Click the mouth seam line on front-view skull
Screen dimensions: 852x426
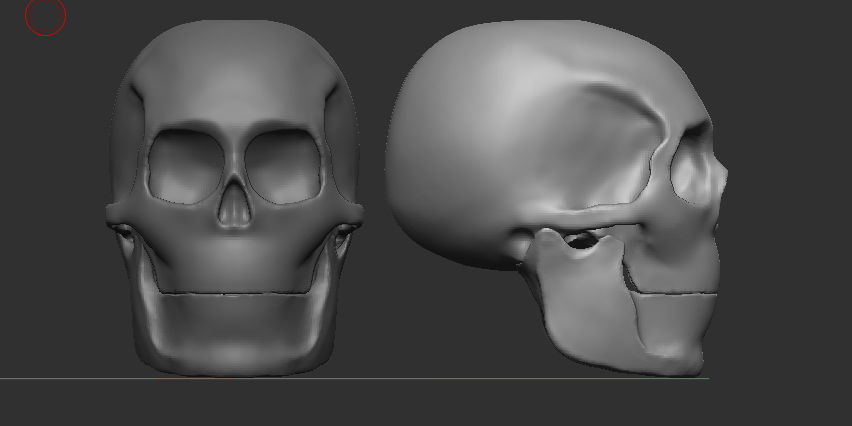pyautogui.click(x=234, y=294)
